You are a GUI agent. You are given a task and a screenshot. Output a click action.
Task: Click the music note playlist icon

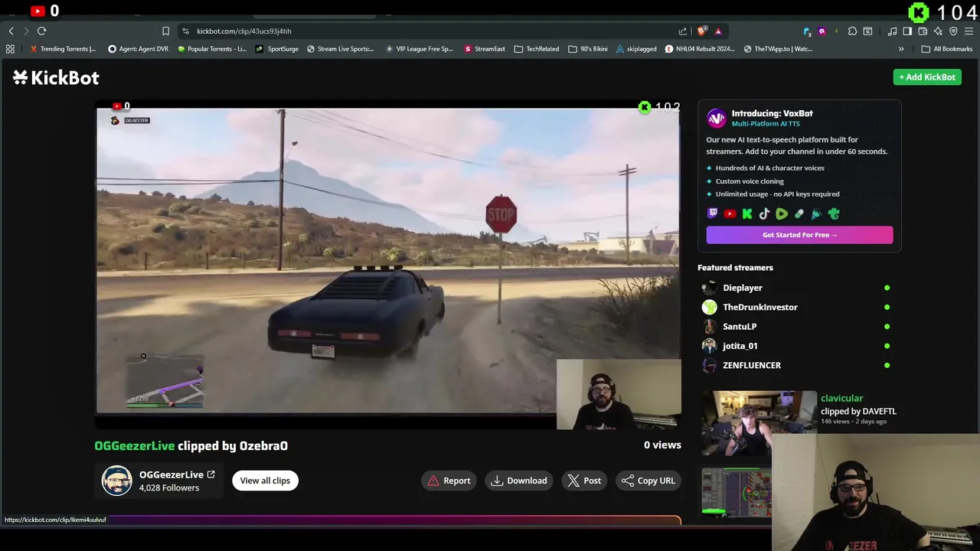coord(892,31)
